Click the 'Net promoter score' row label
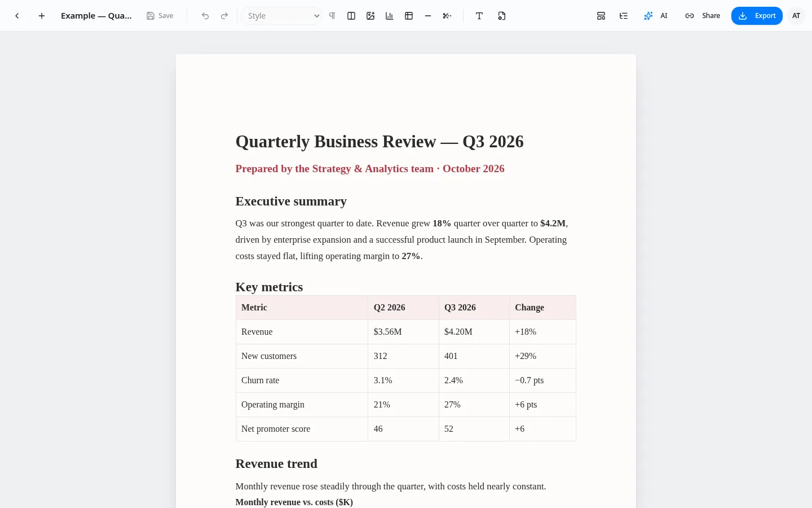This screenshot has height=508, width=812. tap(302, 429)
